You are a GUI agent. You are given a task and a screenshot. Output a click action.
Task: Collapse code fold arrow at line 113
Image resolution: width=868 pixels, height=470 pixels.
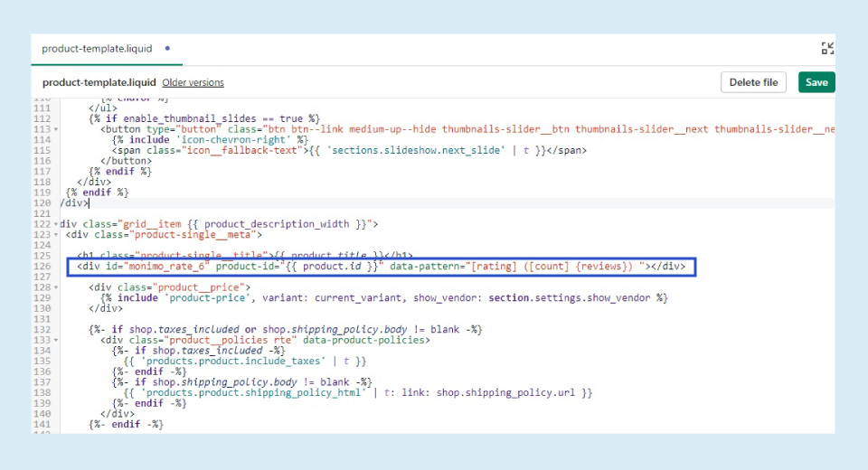(x=57, y=129)
